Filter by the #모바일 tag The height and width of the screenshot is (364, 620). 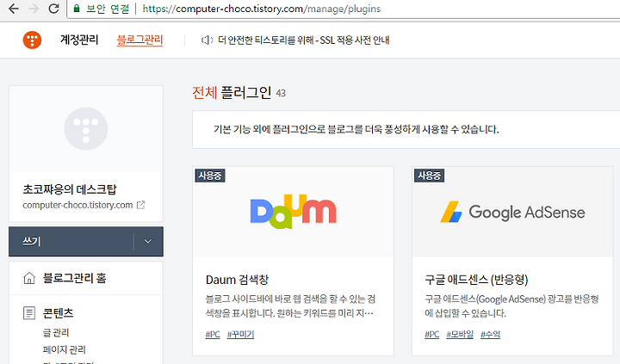(x=460, y=335)
